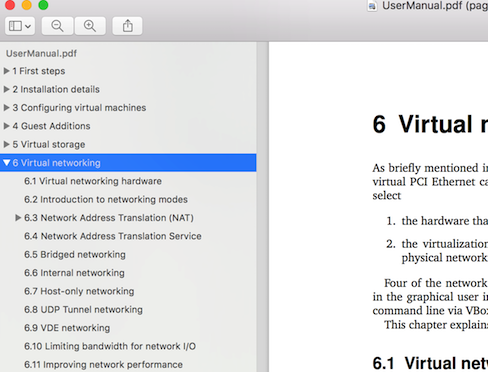
Task: Jump to 6.6 Internal networking
Action: pyautogui.click(x=74, y=272)
